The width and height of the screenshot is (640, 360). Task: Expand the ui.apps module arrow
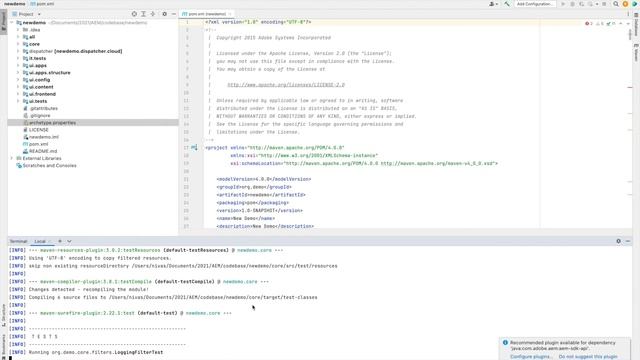tap(18, 66)
